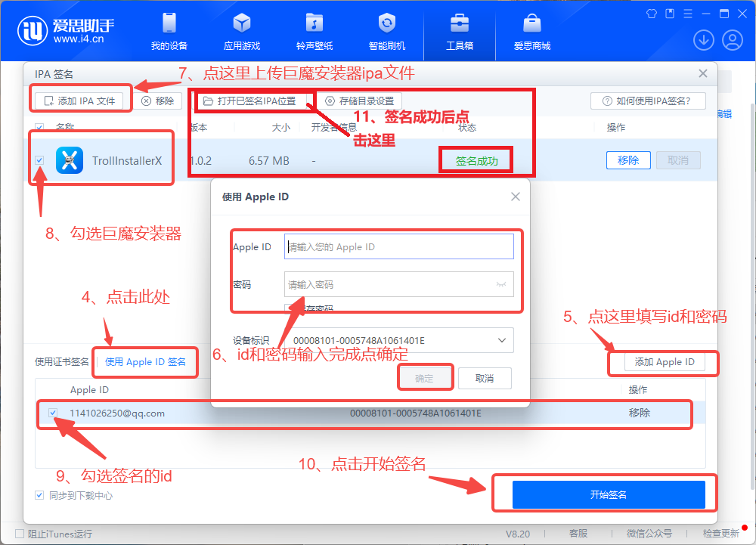Screen dimensions: 756x545
Task: Open the download manager arrow icon
Action: coord(703,39)
